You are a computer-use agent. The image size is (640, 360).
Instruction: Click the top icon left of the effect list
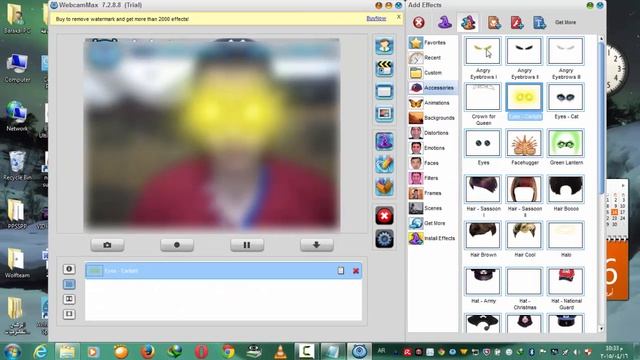(x=69, y=269)
